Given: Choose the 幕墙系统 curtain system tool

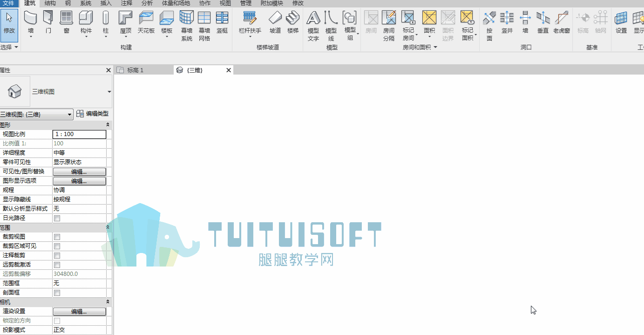Looking at the screenshot, I should 187,26.
